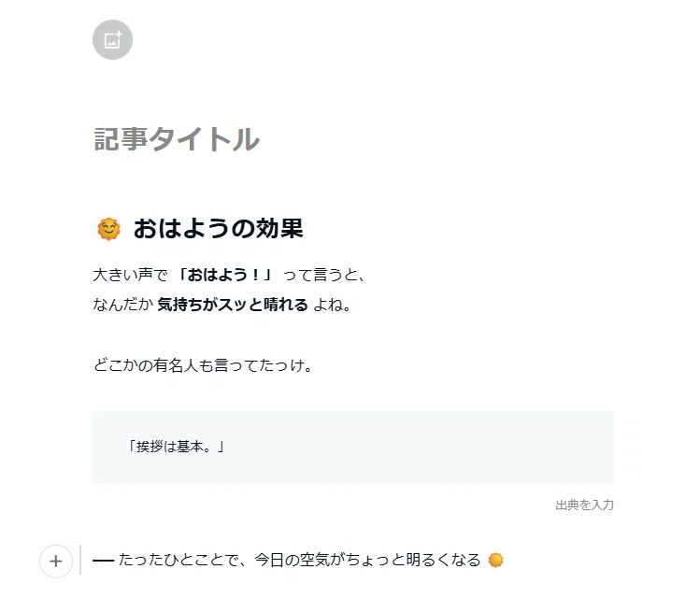Place cursor in おはようの効果 heading
The width and height of the screenshot is (700, 612).
pyautogui.click(x=219, y=229)
